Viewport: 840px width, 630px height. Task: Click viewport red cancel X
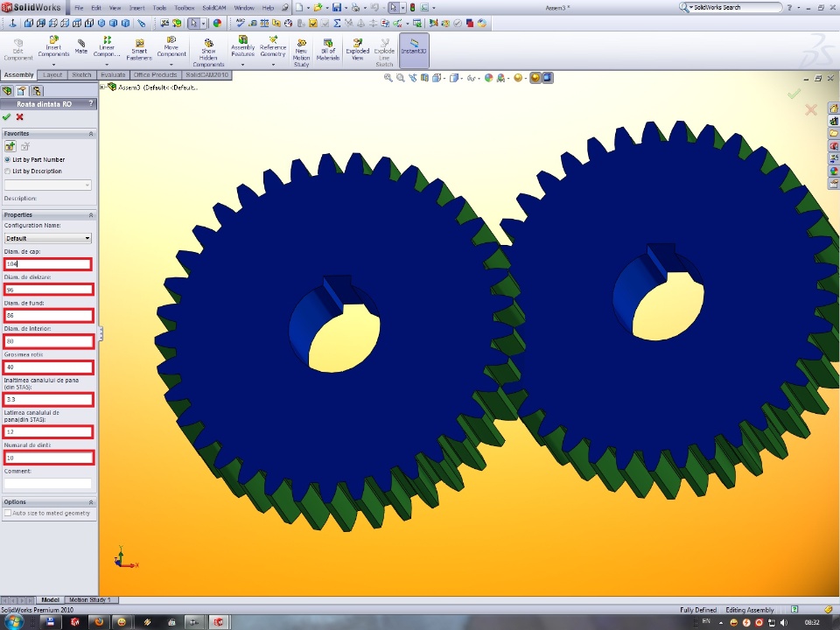click(x=810, y=110)
